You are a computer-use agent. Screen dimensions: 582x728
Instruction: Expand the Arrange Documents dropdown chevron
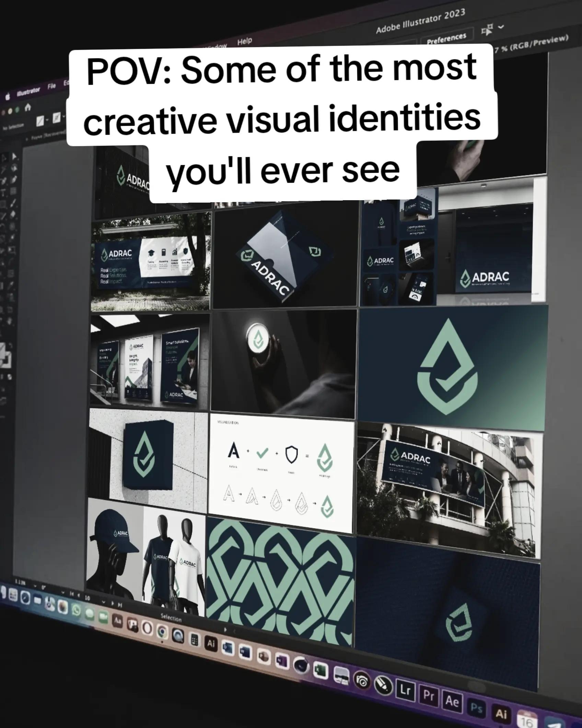point(501,26)
